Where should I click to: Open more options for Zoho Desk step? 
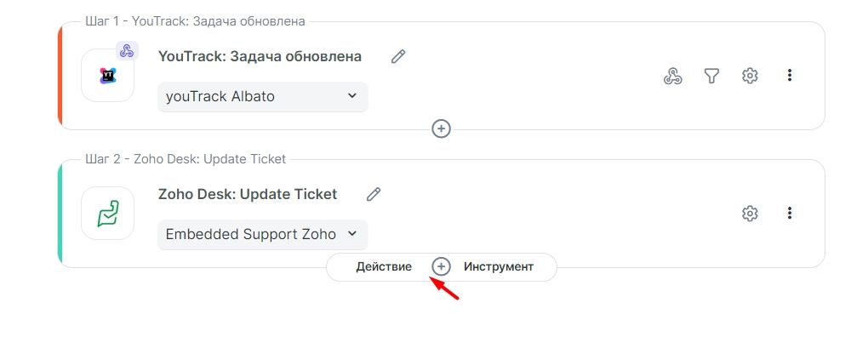[x=790, y=214]
